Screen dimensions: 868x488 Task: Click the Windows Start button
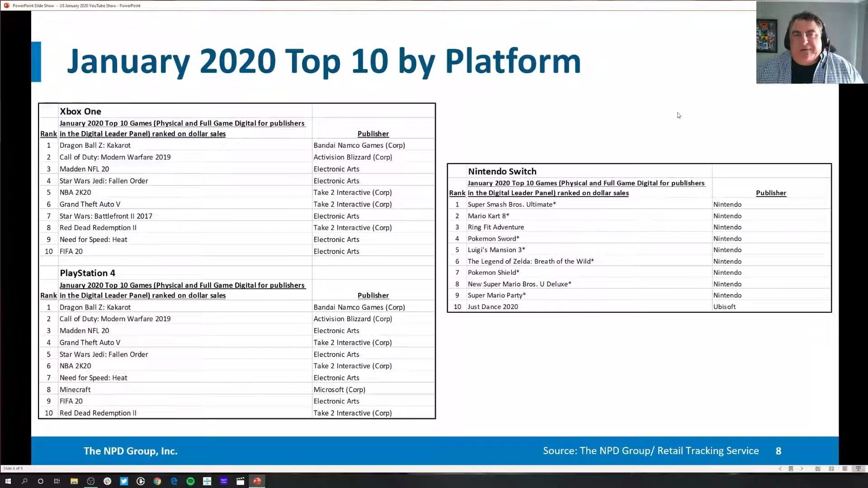point(8,481)
